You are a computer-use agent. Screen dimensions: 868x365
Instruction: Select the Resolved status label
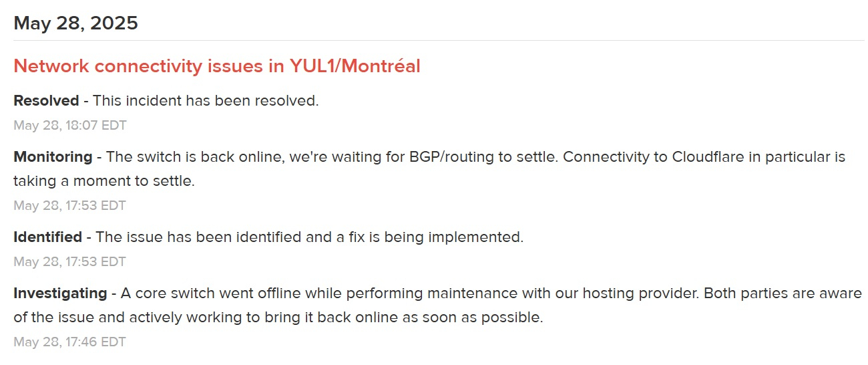tap(46, 101)
